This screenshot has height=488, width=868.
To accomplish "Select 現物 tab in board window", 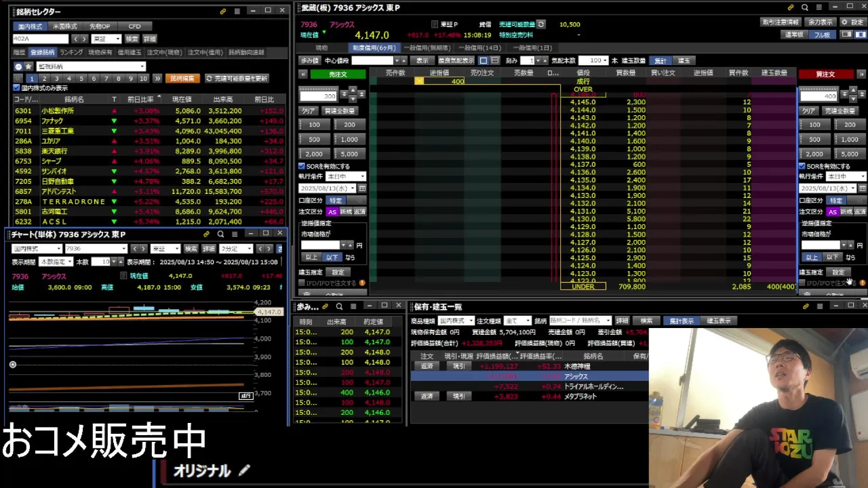I will pyautogui.click(x=321, y=48).
